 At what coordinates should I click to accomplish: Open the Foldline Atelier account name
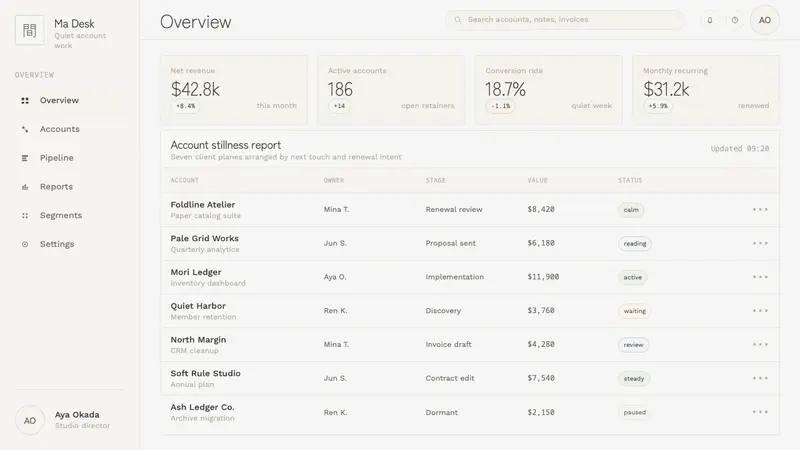point(203,205)
